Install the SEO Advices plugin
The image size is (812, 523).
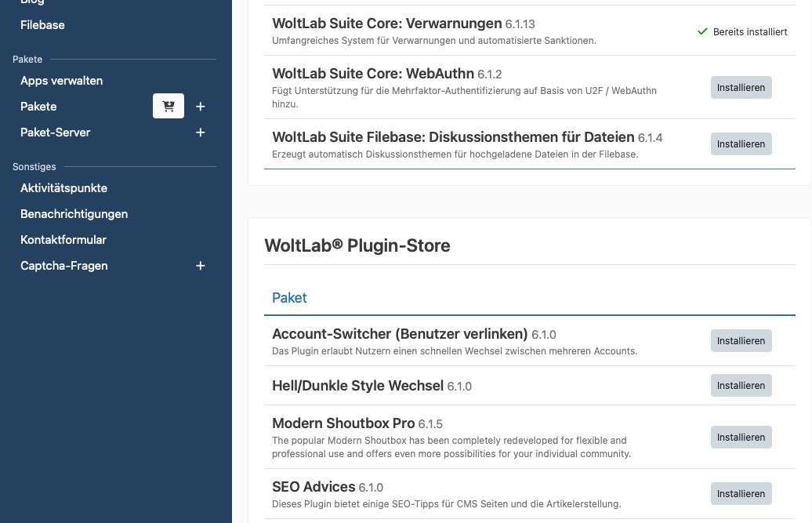click(x=741, y=494)
